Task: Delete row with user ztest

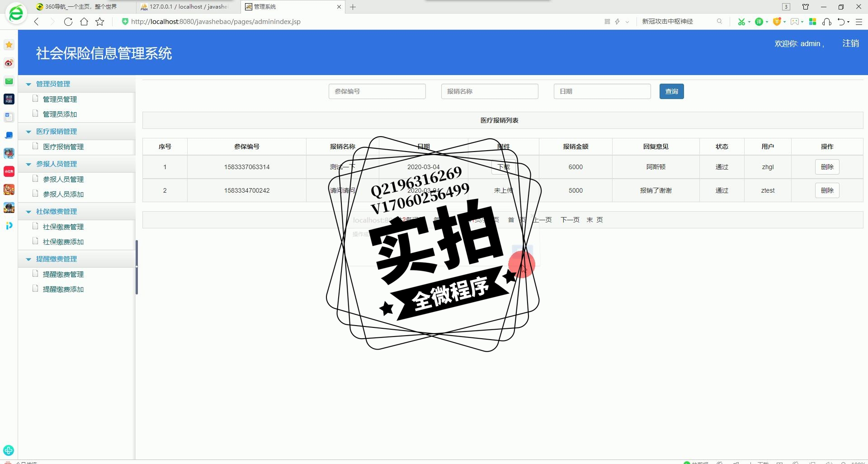Action: pos(827,190)
